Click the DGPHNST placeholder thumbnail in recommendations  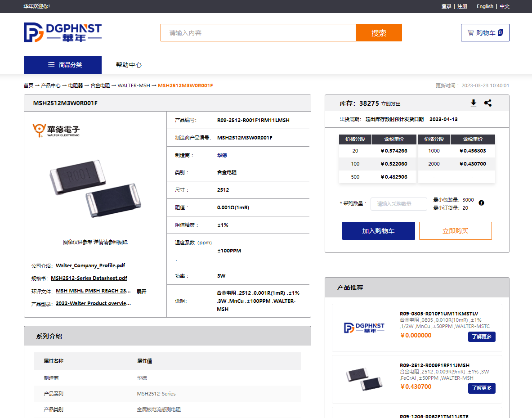click(x=364, y=328)
